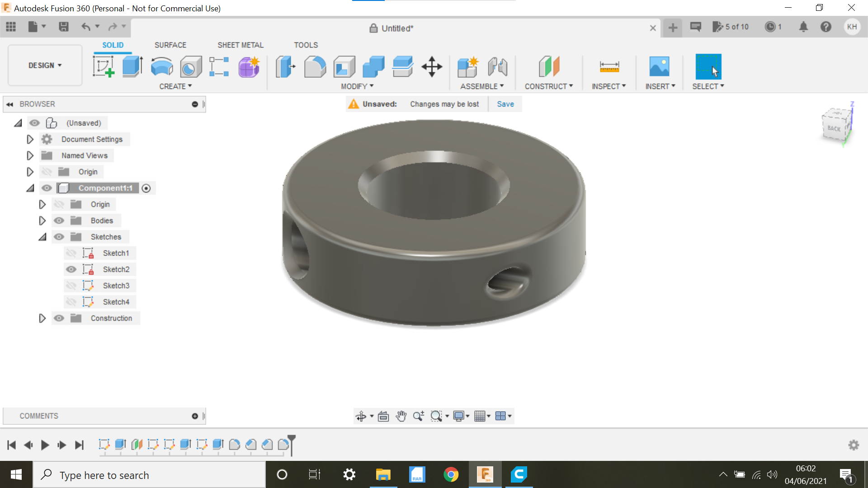Select the Extrude tool
The height and width of the screenshot is (488, 868).
pos(132,66)
